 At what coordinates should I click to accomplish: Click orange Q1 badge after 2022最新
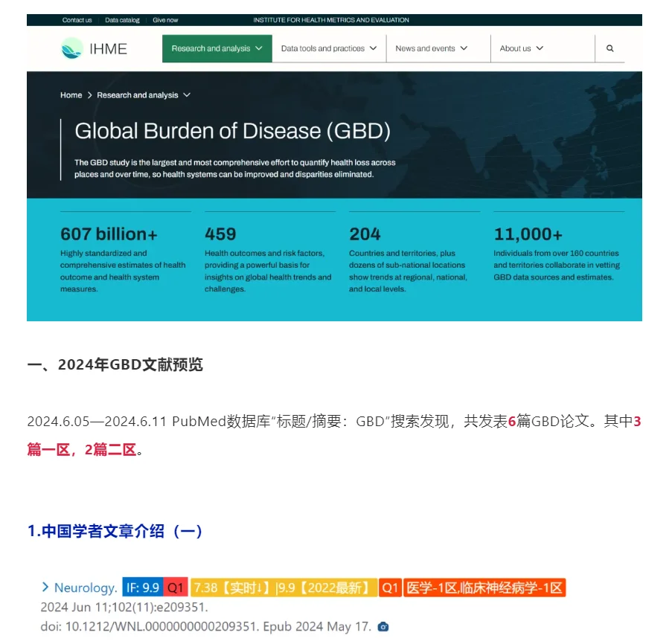(390, 587)
